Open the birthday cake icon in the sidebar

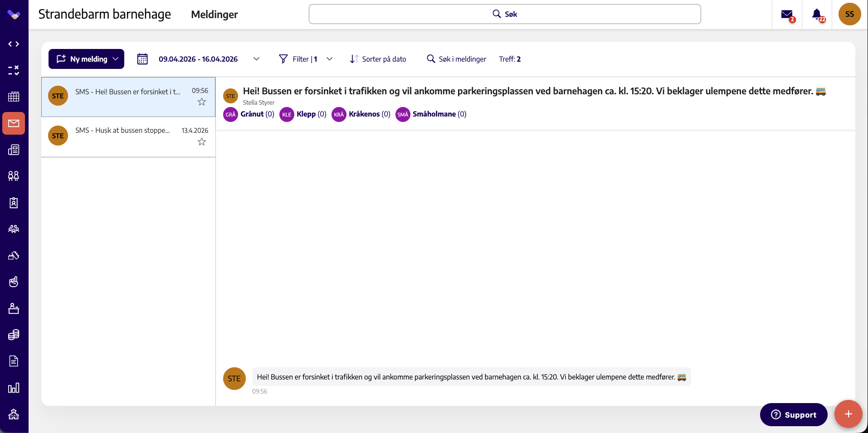click(14, 308)
